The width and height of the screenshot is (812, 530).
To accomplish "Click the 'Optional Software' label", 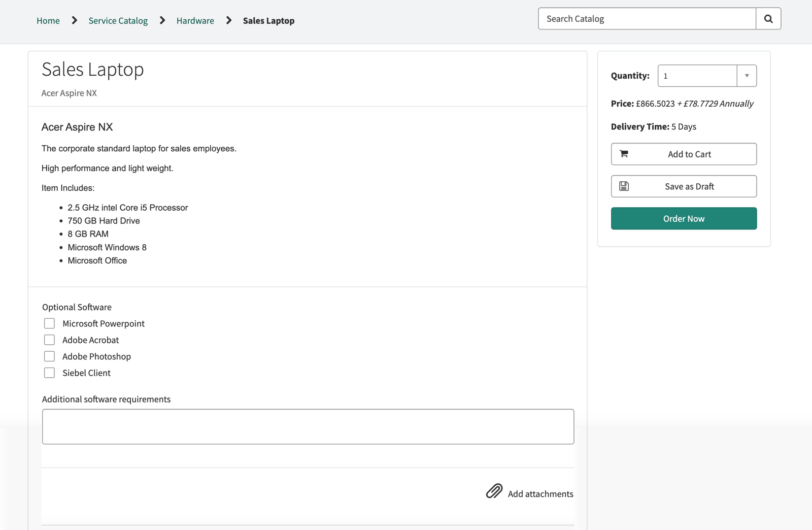I will tap(77, 307).
